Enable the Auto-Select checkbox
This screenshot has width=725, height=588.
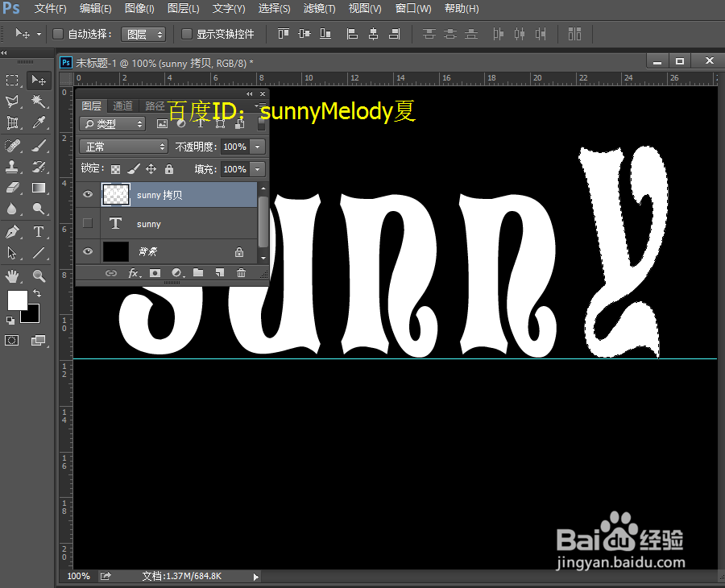tap(58, 34)
